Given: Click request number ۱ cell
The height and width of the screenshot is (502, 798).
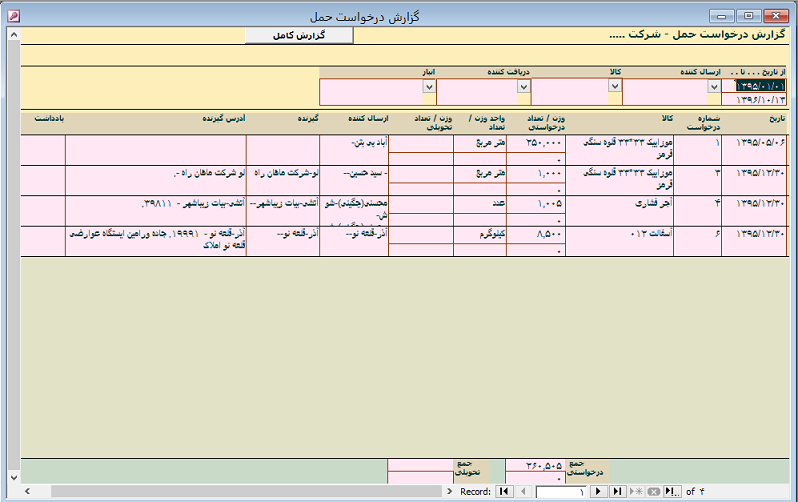Looking at the screenshot, I should [697, 150].
